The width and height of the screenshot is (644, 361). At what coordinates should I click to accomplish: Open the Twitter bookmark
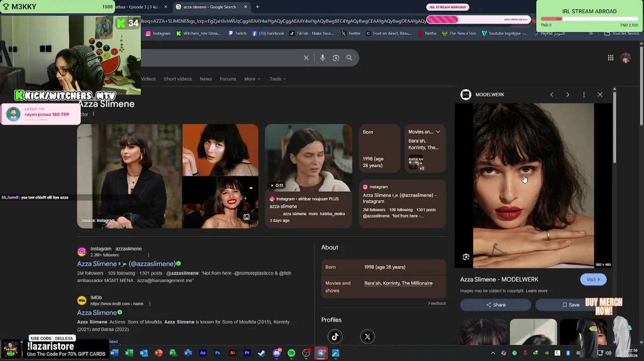pyautogui.click(x=351, y=34)
